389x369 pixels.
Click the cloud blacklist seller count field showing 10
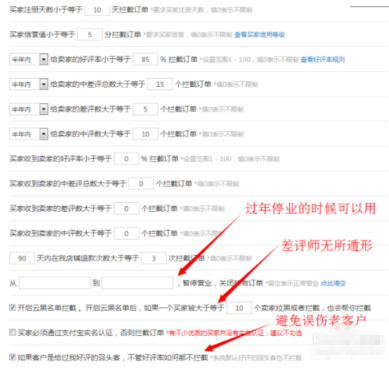(239, 308)
